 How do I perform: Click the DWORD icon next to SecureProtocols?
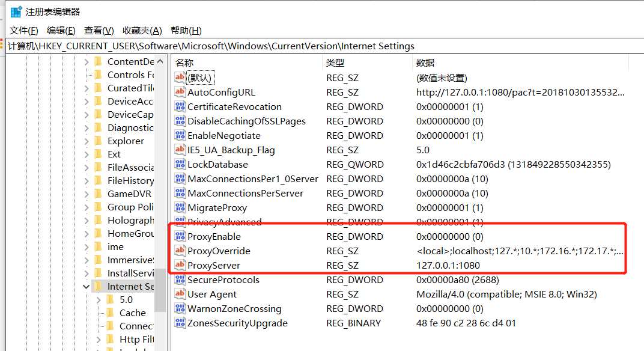(x=180, y=279)
